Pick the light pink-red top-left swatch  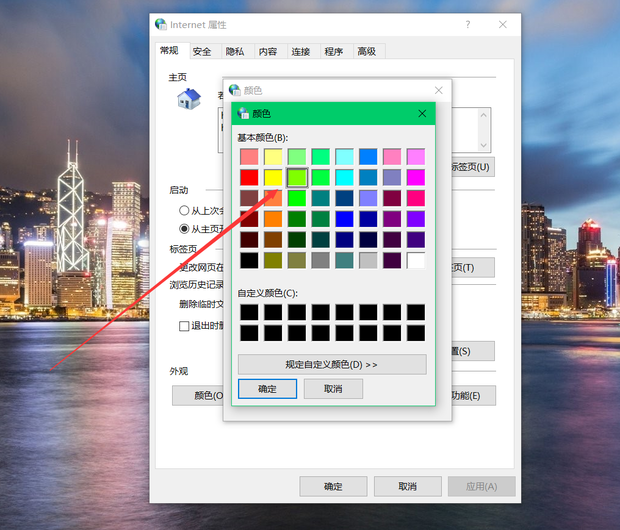249,157
